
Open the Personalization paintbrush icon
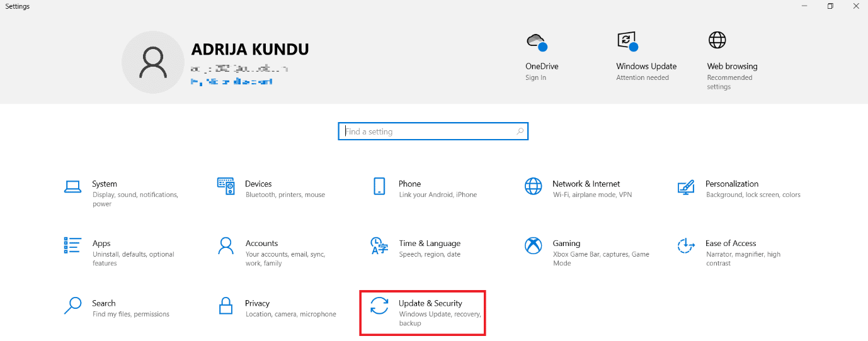pyautogui.click(x=686, y=186)
